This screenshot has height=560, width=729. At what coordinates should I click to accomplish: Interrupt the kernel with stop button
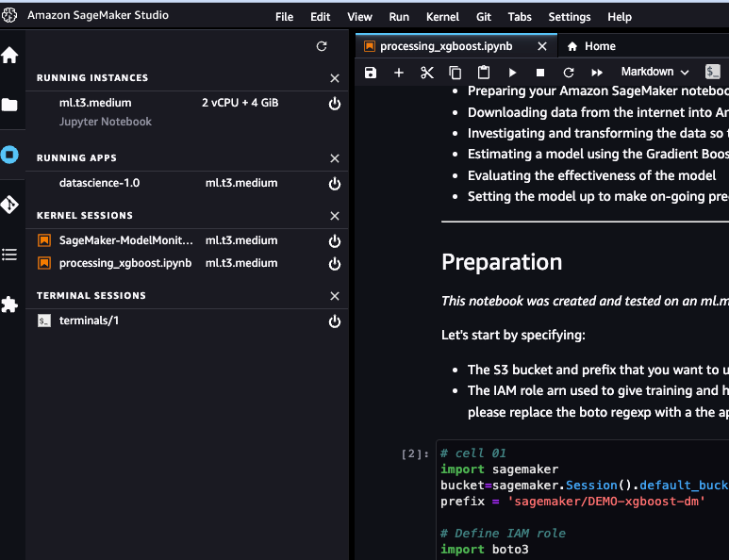click(540, 73)
